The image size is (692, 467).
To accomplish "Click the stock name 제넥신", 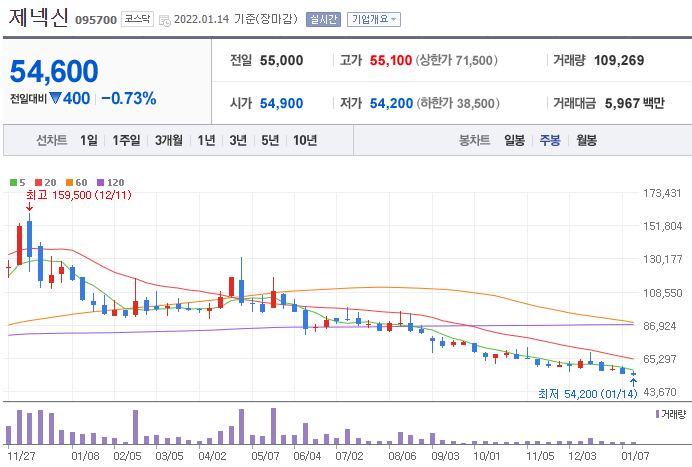I will pyautogui.click(x=38, y=18).
